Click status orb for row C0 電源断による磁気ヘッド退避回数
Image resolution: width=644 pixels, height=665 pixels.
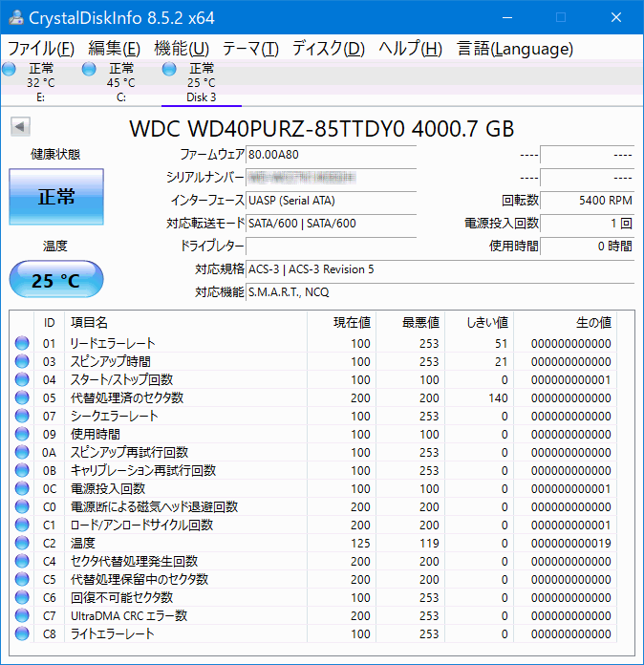22,506
